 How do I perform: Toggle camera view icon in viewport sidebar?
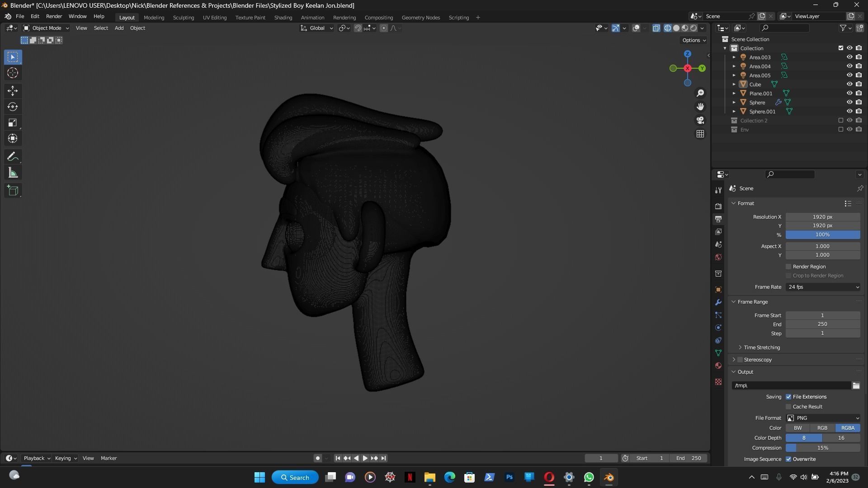pyautogui.click(x=700, y=120)
